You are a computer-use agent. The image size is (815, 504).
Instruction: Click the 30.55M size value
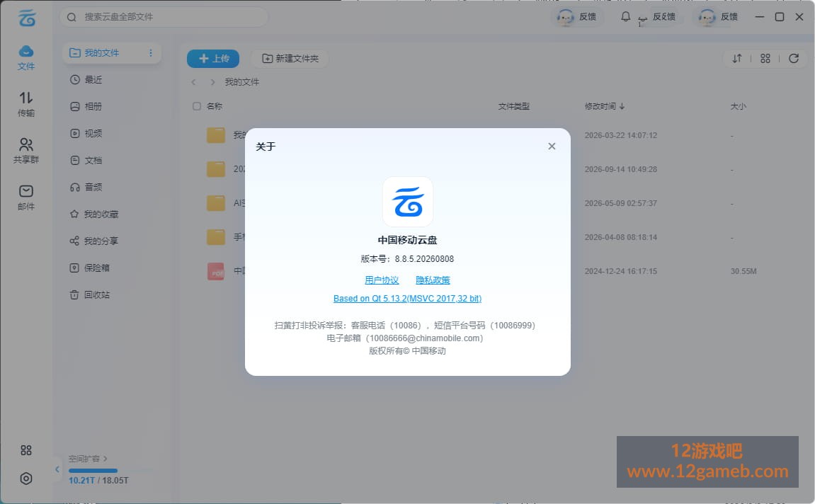click(x=743, y=271)
